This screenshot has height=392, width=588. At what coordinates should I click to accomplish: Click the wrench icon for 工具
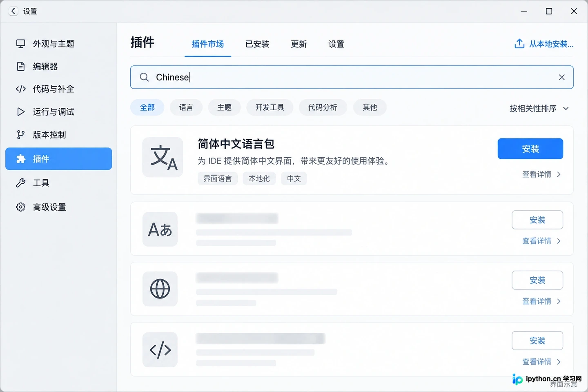20,183
